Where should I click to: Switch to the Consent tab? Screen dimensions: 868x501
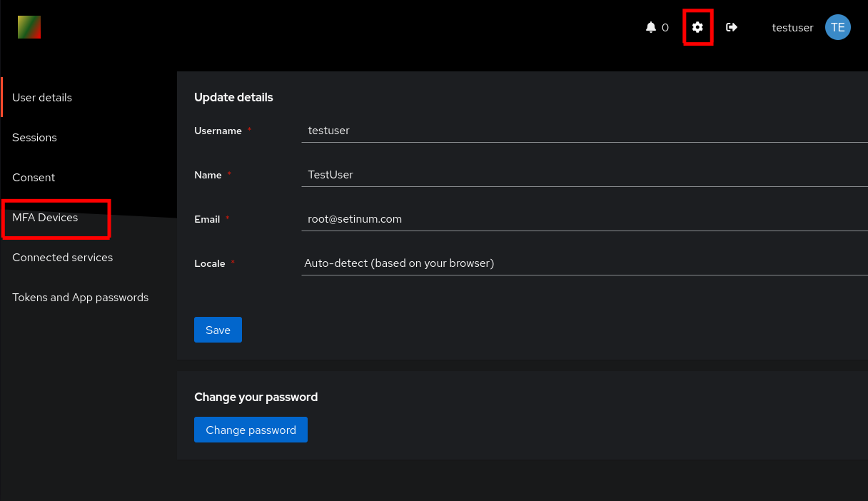coord(34,178)
